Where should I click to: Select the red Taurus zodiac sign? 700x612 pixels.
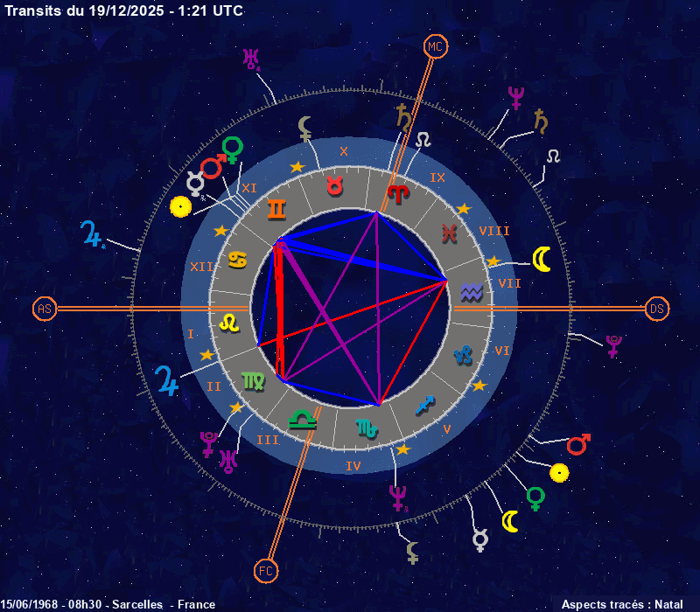click(334, 184)
